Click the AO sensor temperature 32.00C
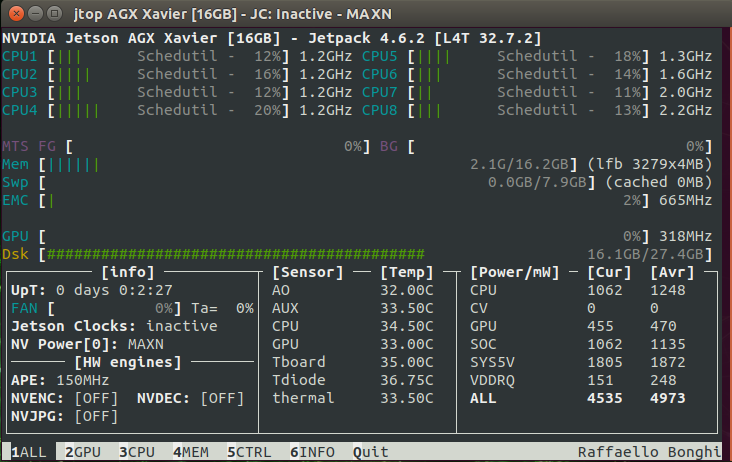The width and height of the screenshot is (732, 462). pyautogui.click(x=407, y=290)
